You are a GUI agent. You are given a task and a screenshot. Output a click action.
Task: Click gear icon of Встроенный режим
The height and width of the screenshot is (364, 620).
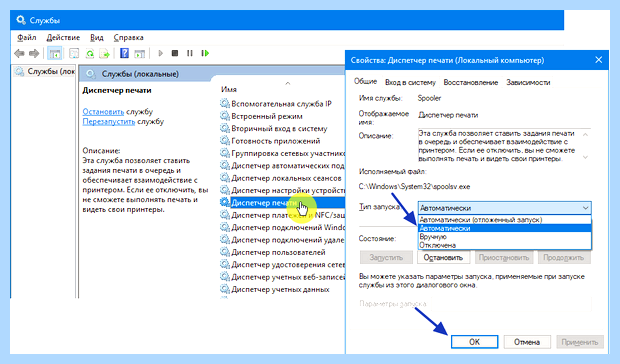point(225,116)
